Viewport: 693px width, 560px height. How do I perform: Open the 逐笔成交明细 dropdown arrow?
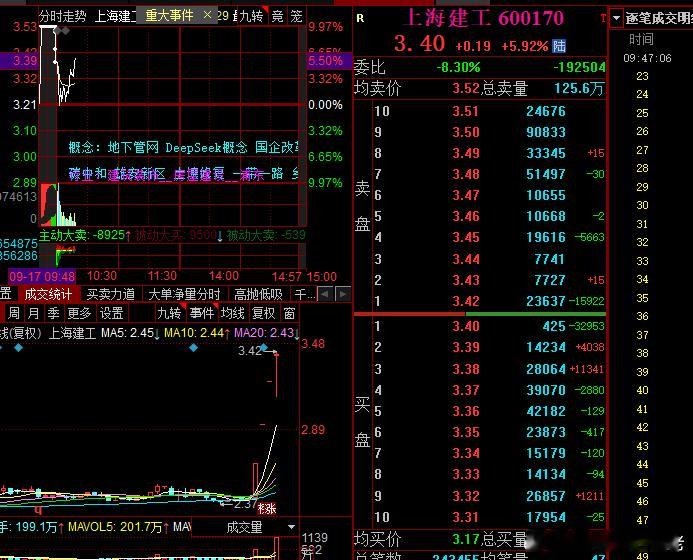tap(616, 18)
